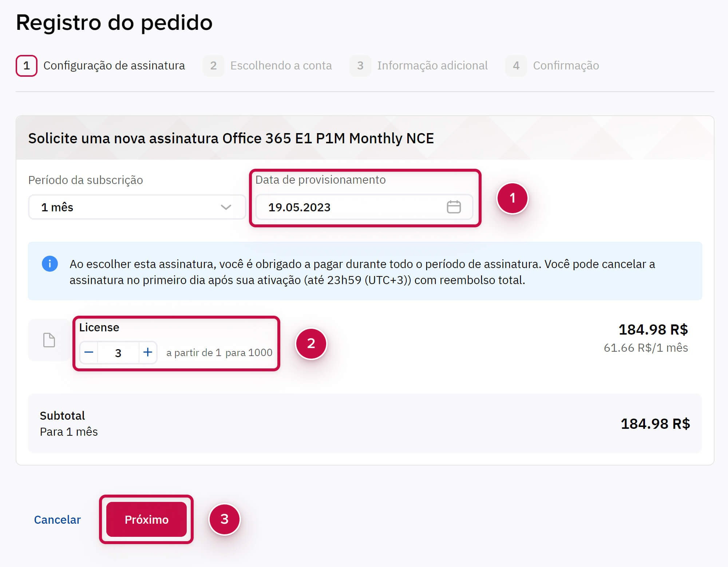Click the license quantity input field
Image resolution: width=728 pixels, height=567 pixels.
point(118,352)
